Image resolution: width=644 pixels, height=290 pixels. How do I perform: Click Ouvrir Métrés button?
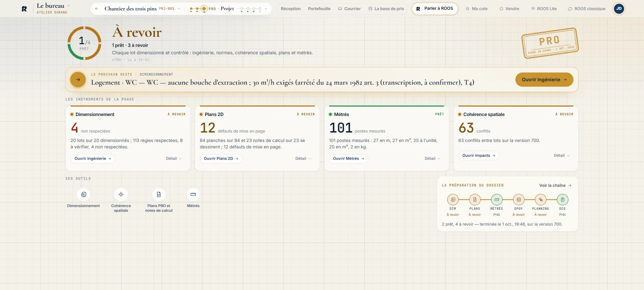(349, 158)
